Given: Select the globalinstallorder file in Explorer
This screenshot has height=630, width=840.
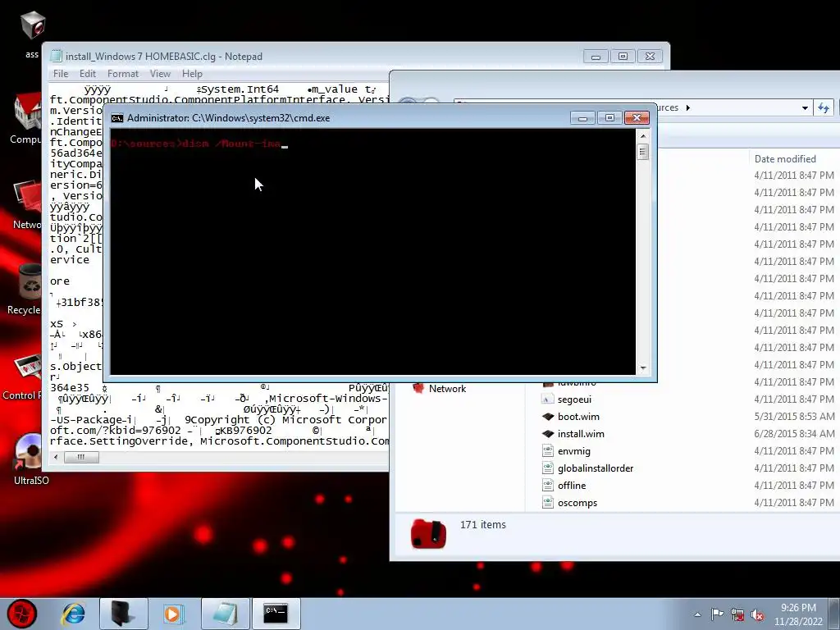Looking at the screenshot, I should point(587,468).
